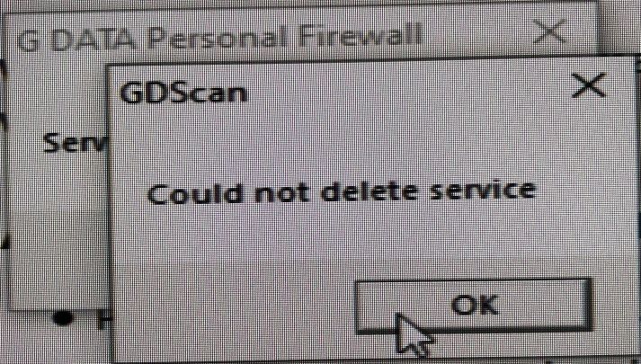
Task: Click the word 'Personal' in background title
Action: click(218, 37)
